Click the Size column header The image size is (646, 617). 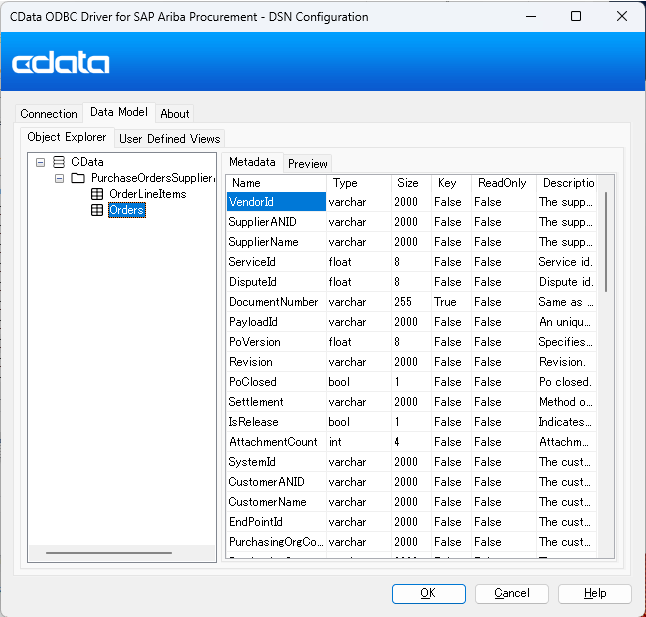pyautogui.click(x=411, y=183)
